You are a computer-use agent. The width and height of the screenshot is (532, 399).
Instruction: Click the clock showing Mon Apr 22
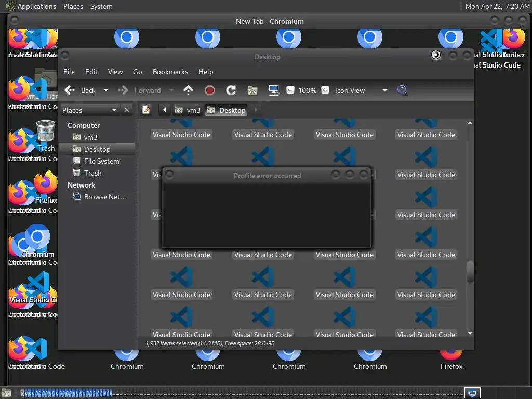(x=497, y=6)
